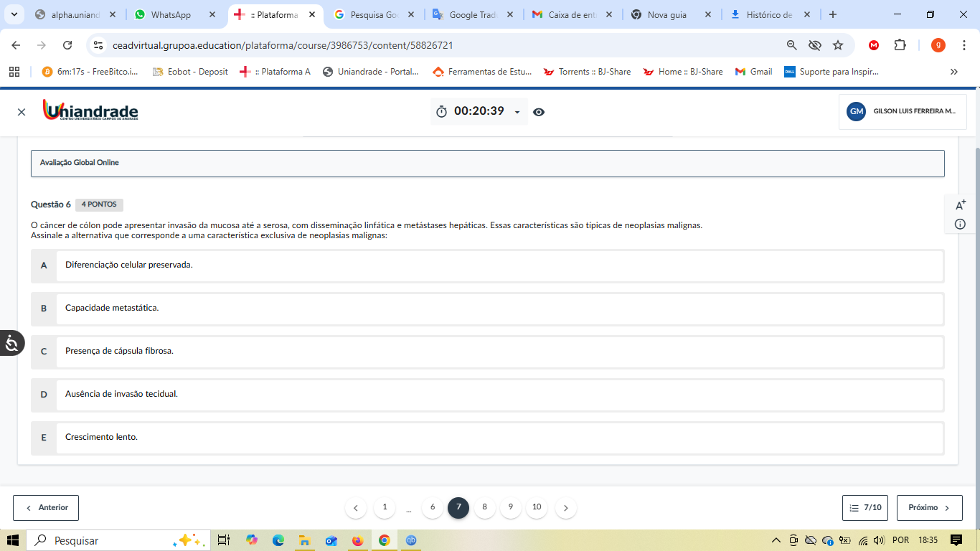The width and height of the screenshot is (980, 551).
Task: Toggle the timer visibility eye icon
Action: tap(539, 112)
